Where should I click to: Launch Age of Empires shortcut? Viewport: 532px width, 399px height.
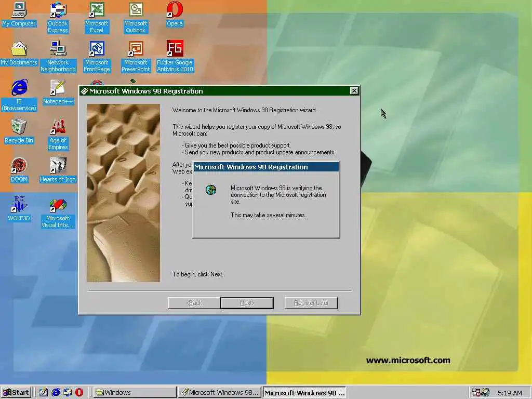pyautogui.click(x=58, y=135)
